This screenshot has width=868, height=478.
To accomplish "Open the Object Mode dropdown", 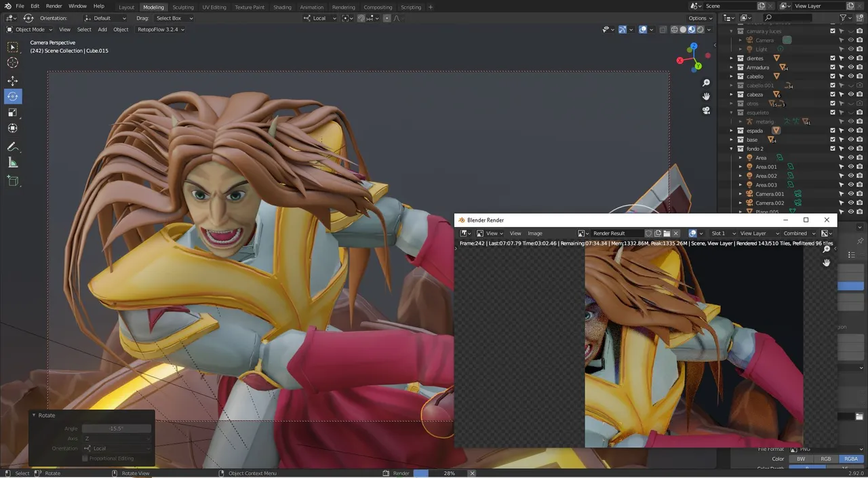I will tap(29, 29).
